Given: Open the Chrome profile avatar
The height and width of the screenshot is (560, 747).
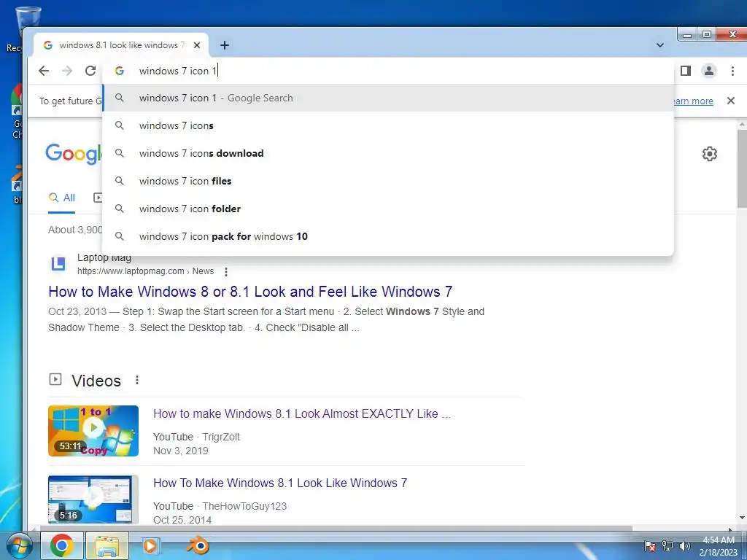Looking at the screenshot, I should [x=709, y=71].
